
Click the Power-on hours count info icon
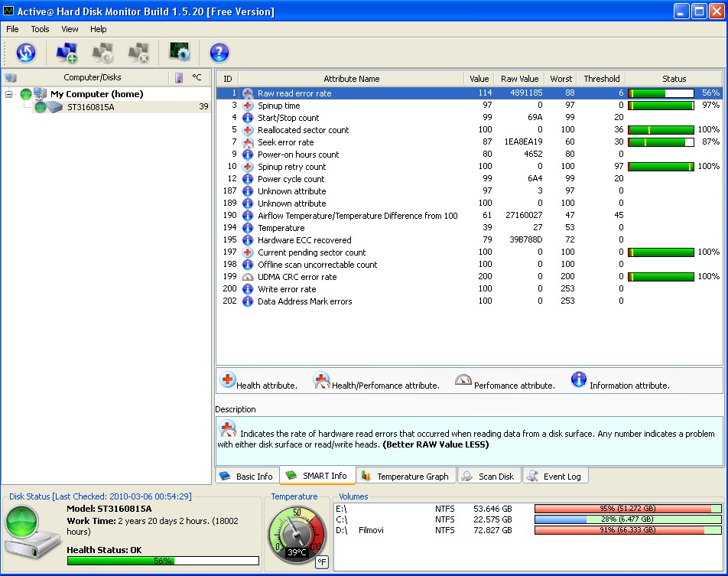[x=248, y=155]
